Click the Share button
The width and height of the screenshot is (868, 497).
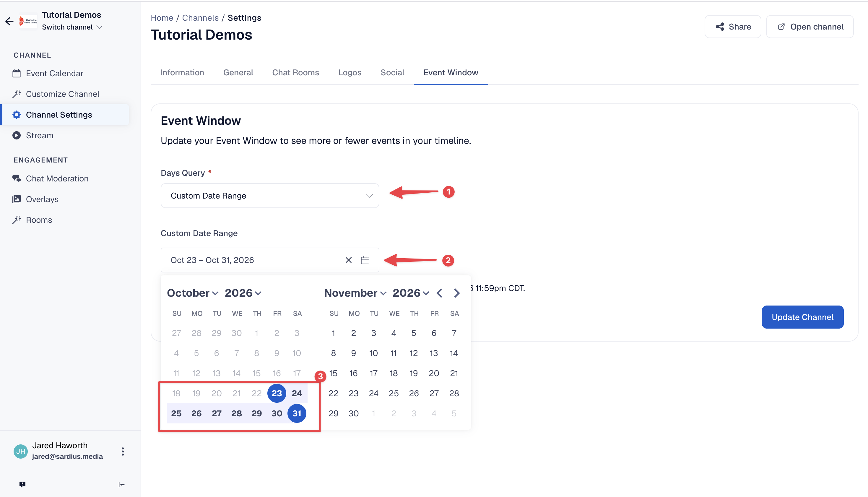click(733, 27)
